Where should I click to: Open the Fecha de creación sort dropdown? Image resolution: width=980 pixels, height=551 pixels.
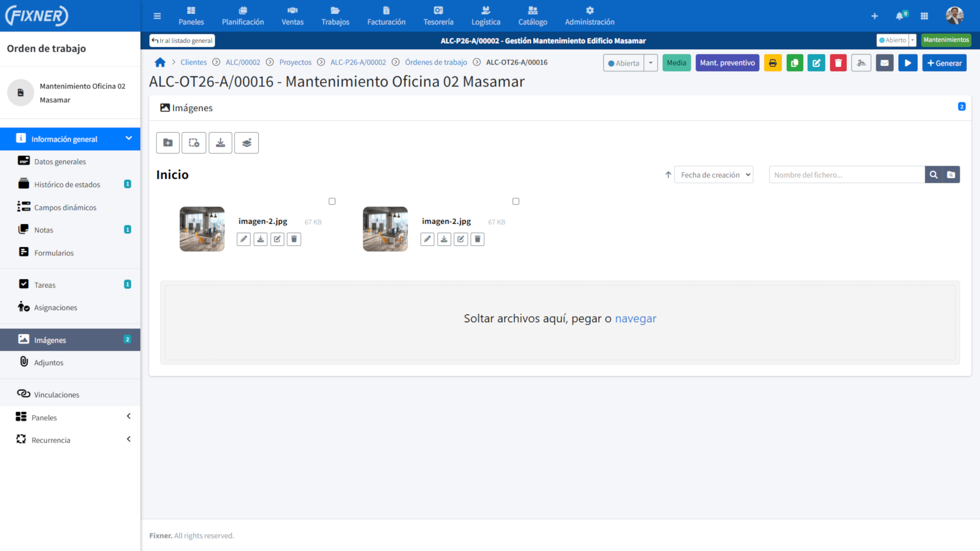tap(714, 175)
